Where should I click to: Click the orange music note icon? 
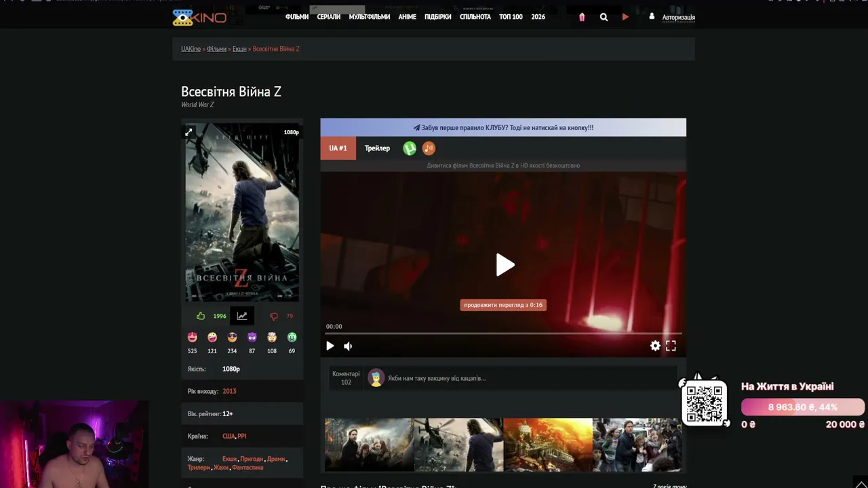[x=429, y=148]
